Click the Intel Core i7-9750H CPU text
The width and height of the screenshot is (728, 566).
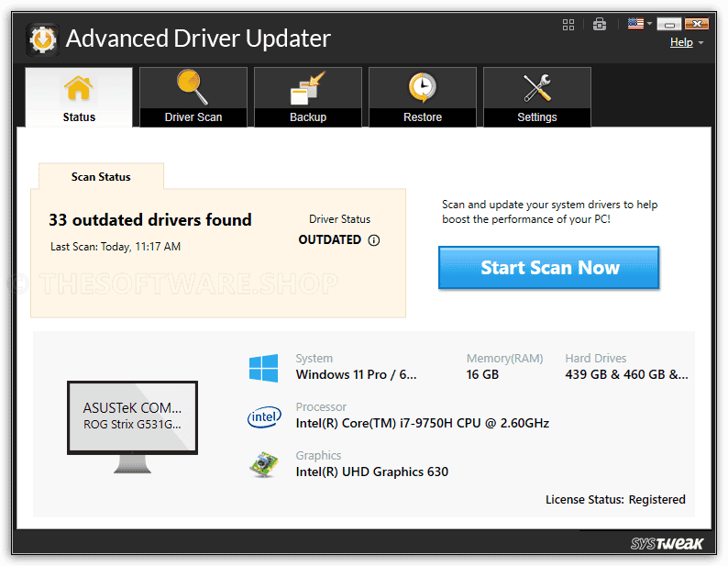coord(423,423)
